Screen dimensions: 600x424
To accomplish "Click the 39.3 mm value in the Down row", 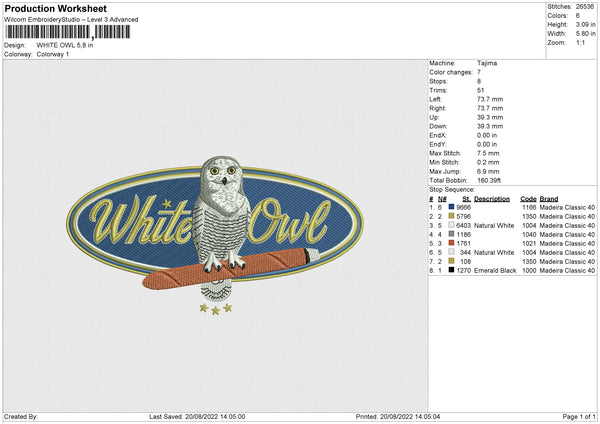I will click(490, 126).
